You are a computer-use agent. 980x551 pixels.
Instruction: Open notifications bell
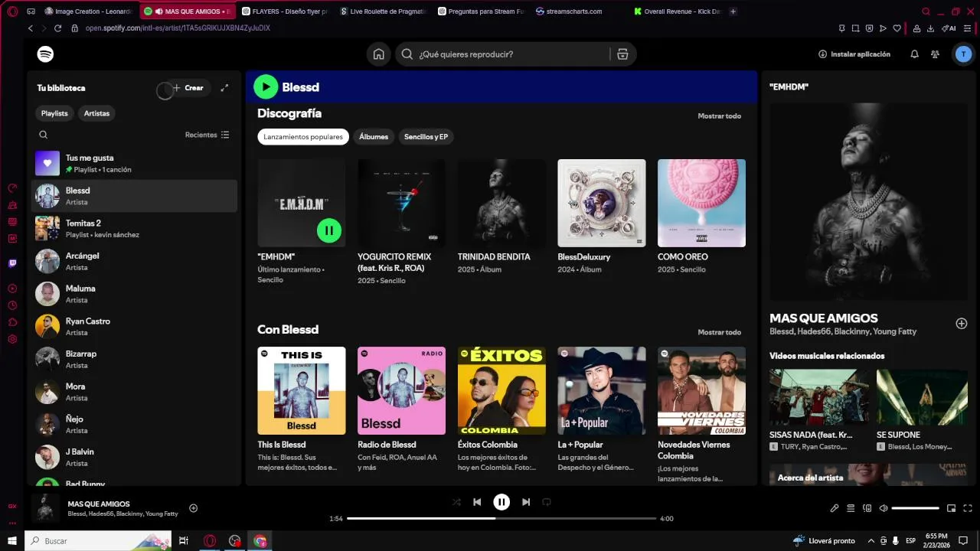[x=914, y=54]
